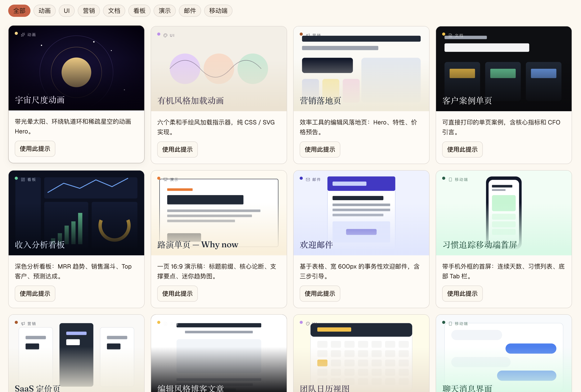Select the 全部 category tab
Image resolution: width=581 pixels, height=392 pixels.
pos(19,11)
